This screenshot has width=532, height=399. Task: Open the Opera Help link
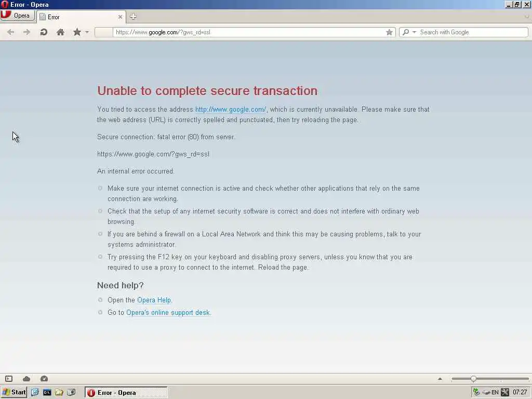(x=154, y=300)
